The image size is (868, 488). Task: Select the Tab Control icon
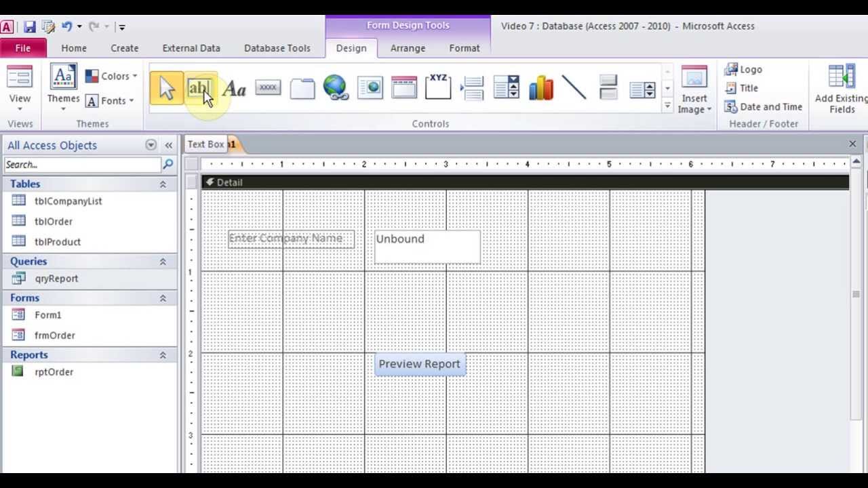click(302, 88)
